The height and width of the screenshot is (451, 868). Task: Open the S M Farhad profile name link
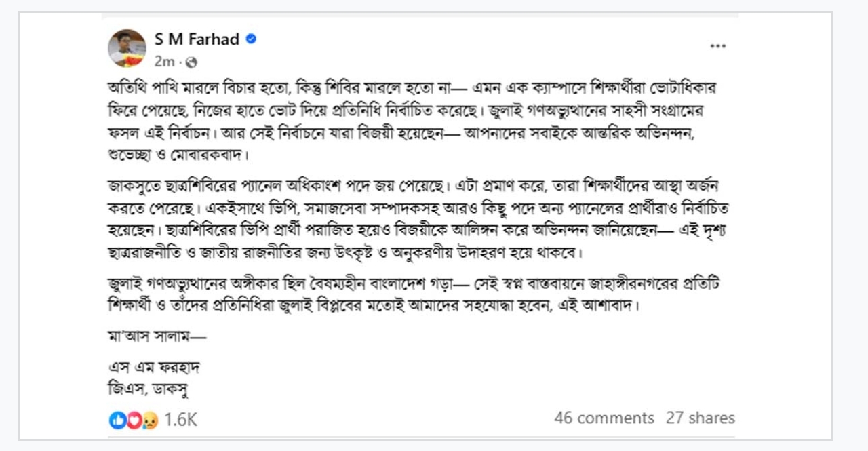[x=197, y=39]
